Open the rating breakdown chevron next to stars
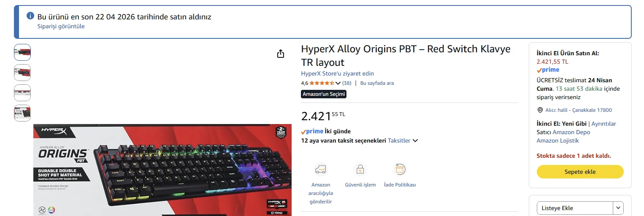 338,83
